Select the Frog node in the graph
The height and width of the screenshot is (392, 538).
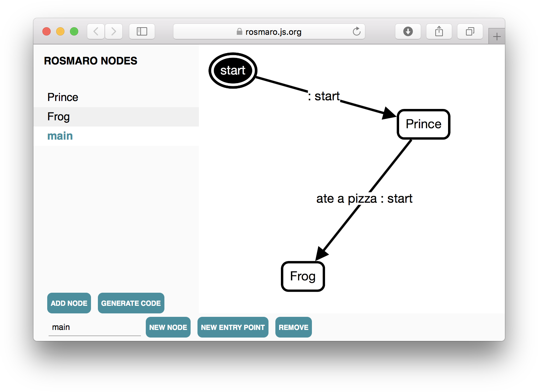coord(303,277)
